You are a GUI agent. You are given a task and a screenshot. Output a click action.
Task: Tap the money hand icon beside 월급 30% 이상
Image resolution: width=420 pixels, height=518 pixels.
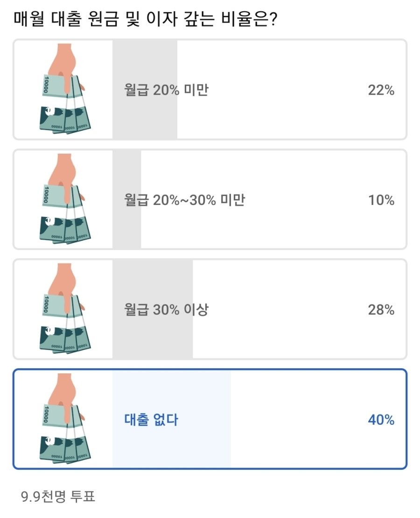65,308
